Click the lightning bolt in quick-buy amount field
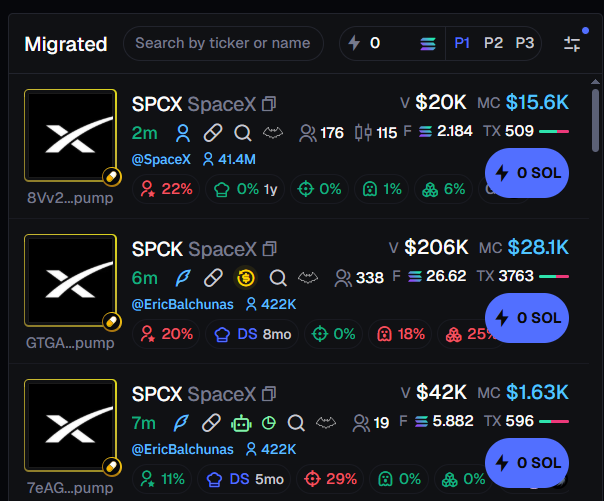This screenshot has height=501, width=604. click(x=354, y=43)
